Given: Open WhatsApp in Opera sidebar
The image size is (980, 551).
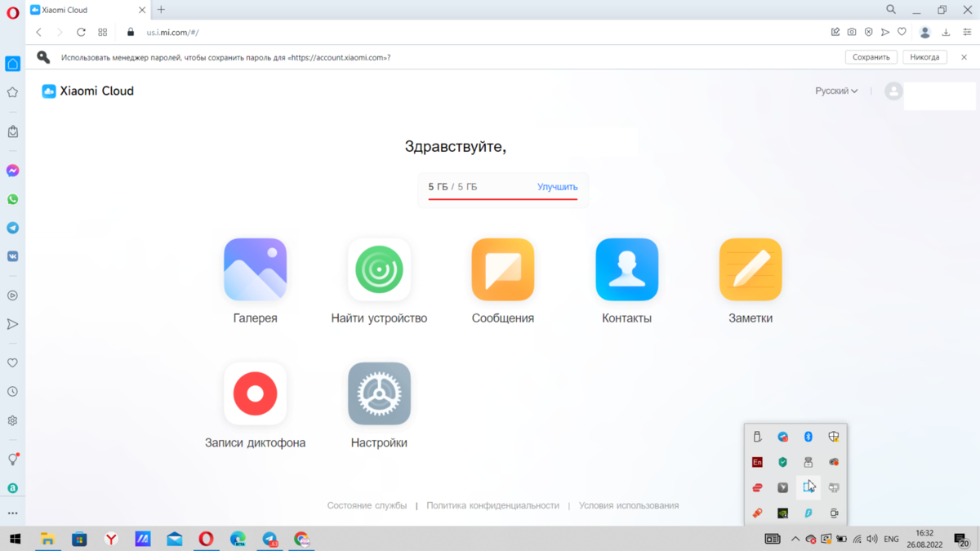Looking at the screenshot, I should (12, 199).
